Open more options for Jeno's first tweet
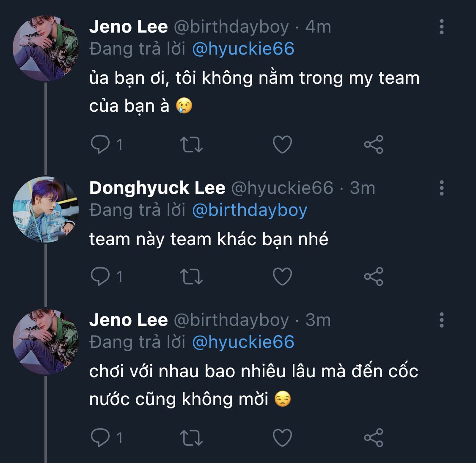Image resolution: width=476 pixels, height=463 pixels. [x=441, y=27]
